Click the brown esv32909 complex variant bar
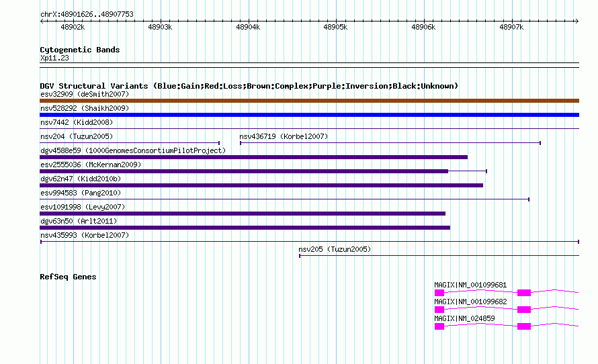This screenshot has width=598, height=364. [x=309, y=101]
